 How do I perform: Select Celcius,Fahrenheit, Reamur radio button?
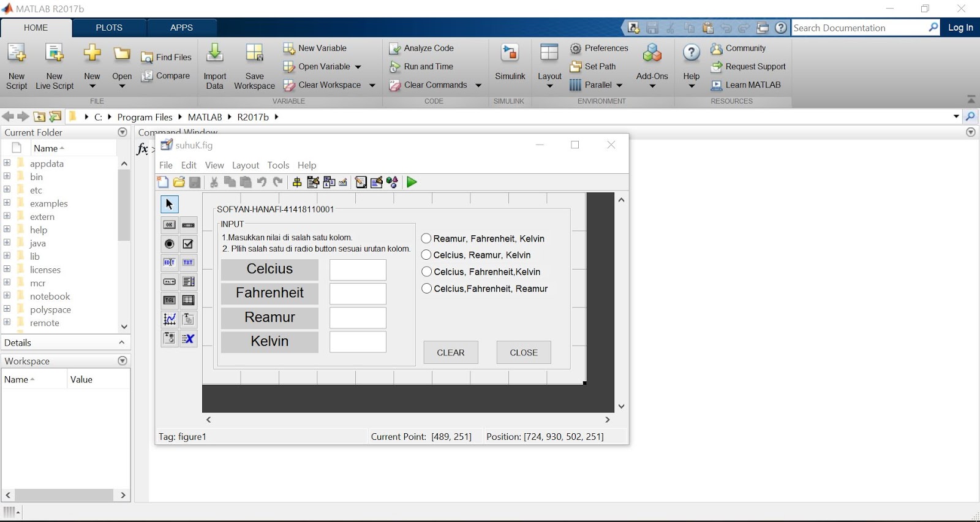[426, 289]
